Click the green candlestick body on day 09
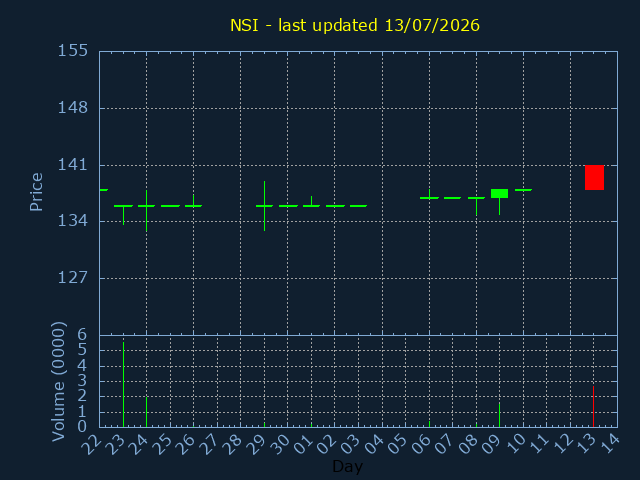Image resolution: width=640 pixels, height=480 pixels. [499, 193]
